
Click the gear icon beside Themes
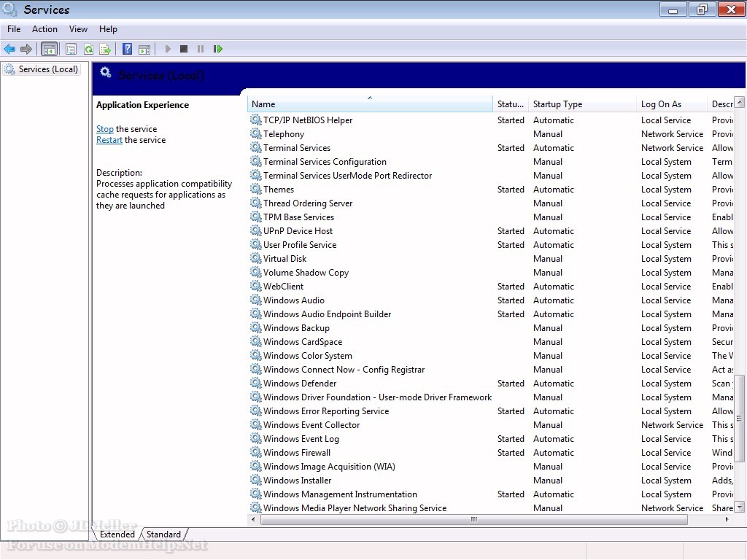coord(256,189)
